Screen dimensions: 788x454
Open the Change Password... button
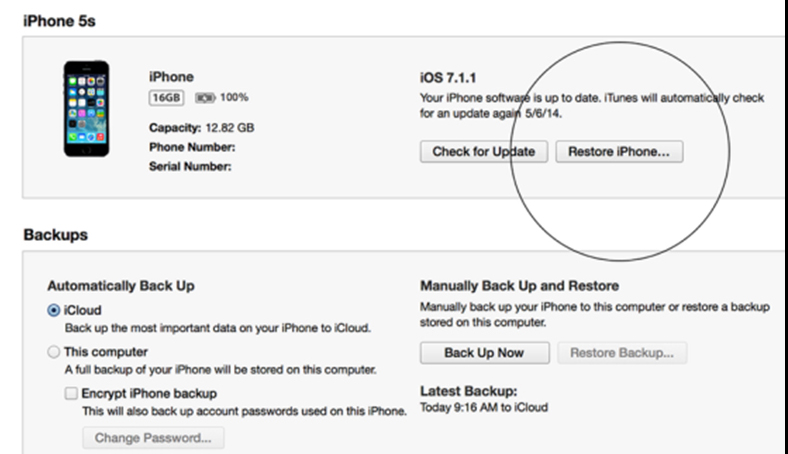click(153, 438)
